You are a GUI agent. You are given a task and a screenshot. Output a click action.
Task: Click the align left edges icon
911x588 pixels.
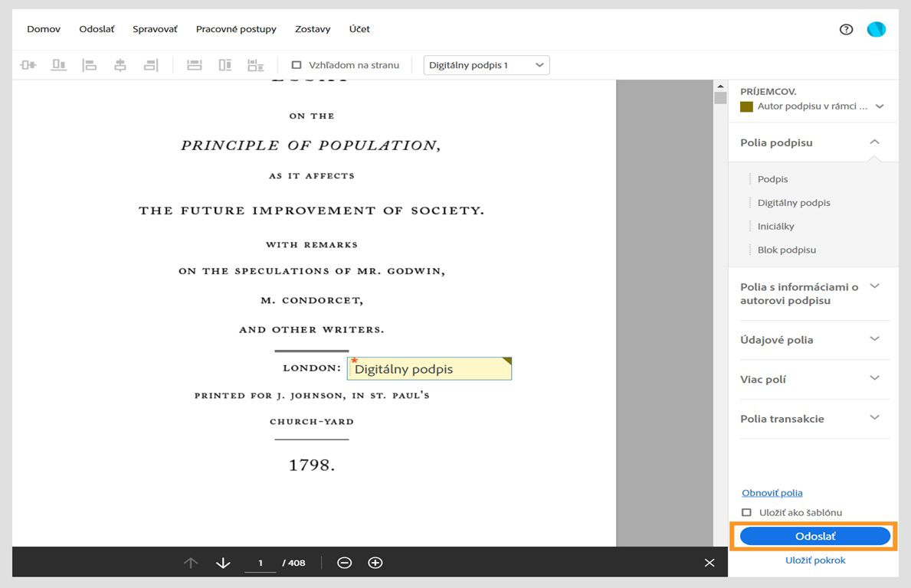pyautogui.click(x=90, y=65)
